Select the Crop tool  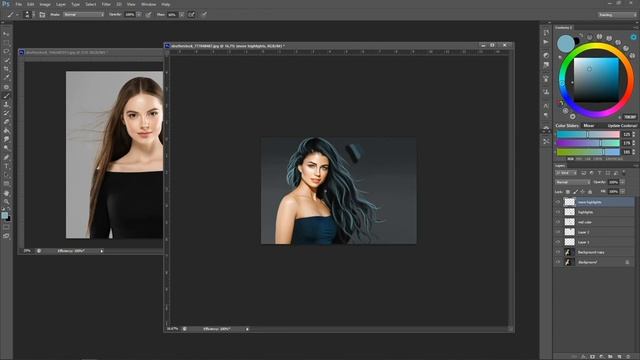6,69
